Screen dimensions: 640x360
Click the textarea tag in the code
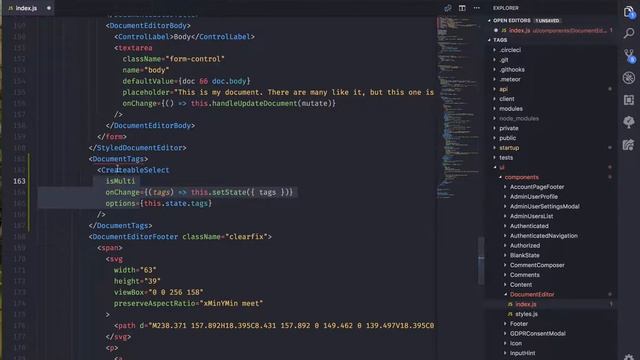coord(135,48)
